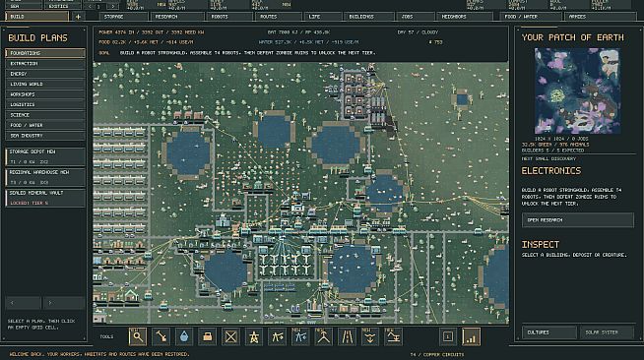Image resolution: width=644 pixels, height=360 pixels.
Task: Open the Cultures panel
Action: pos(549,332)
